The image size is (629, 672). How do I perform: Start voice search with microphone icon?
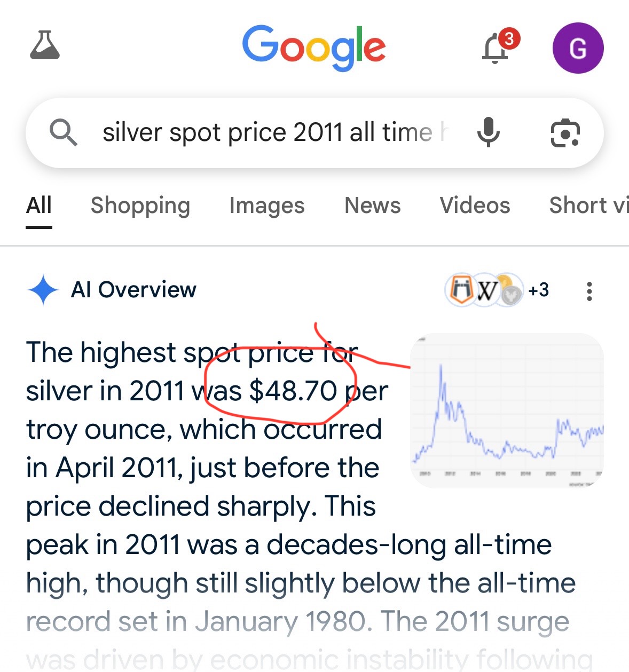click(x=488, y=132)
